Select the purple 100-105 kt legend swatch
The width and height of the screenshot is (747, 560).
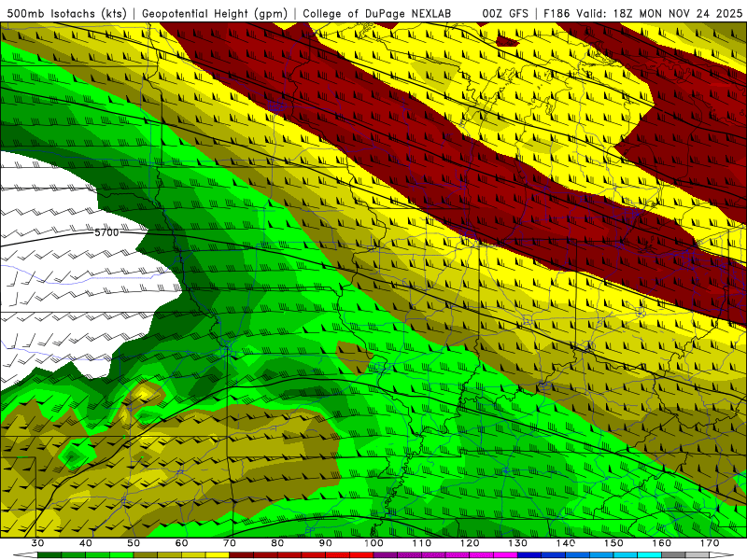[x=386, y=555]
